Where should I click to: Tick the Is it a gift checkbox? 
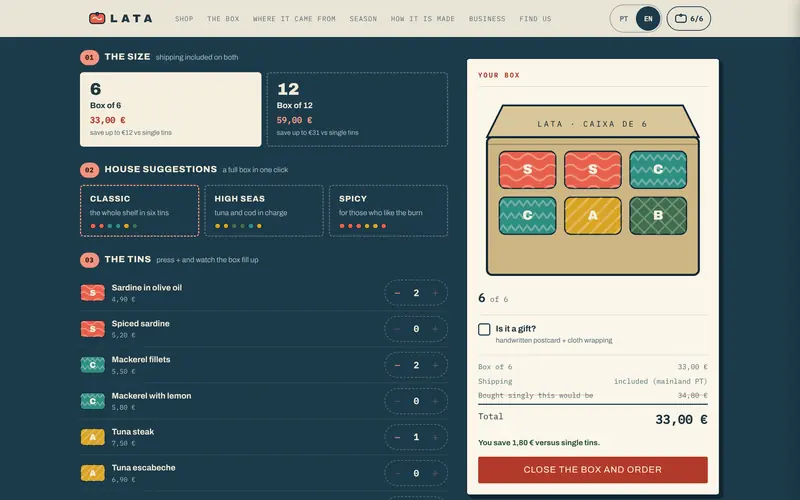(484, 329)
